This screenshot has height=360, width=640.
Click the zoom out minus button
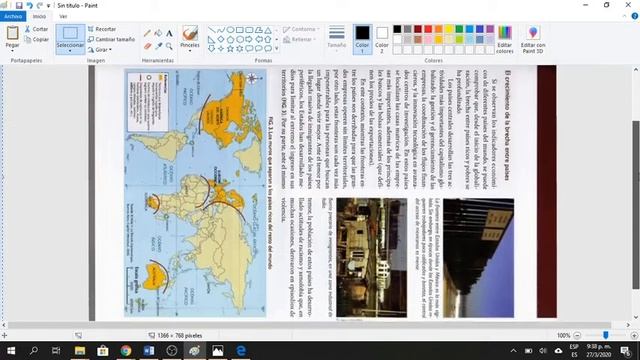tap(577, 336)
